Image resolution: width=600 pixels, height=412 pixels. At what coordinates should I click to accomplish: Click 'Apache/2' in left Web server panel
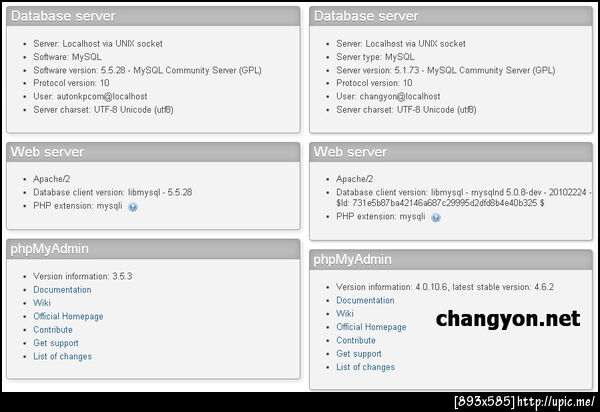(52, 179)
